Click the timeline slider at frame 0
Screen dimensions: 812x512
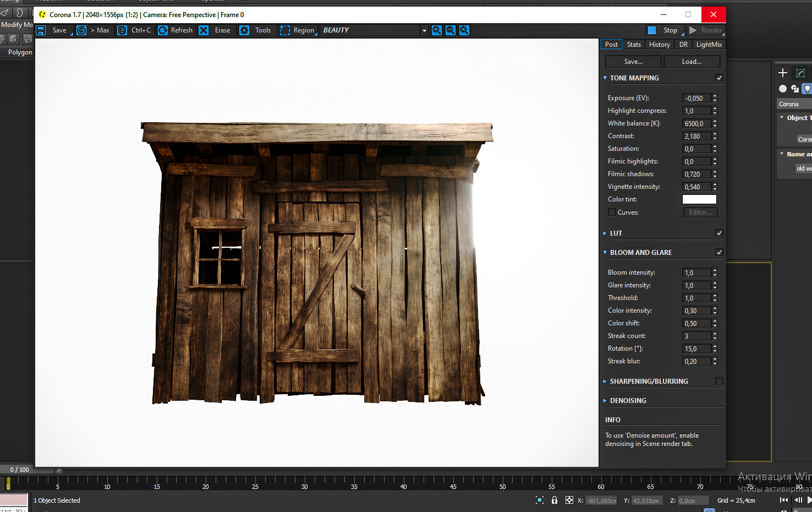pyautogui.click(x=8, y=483)
